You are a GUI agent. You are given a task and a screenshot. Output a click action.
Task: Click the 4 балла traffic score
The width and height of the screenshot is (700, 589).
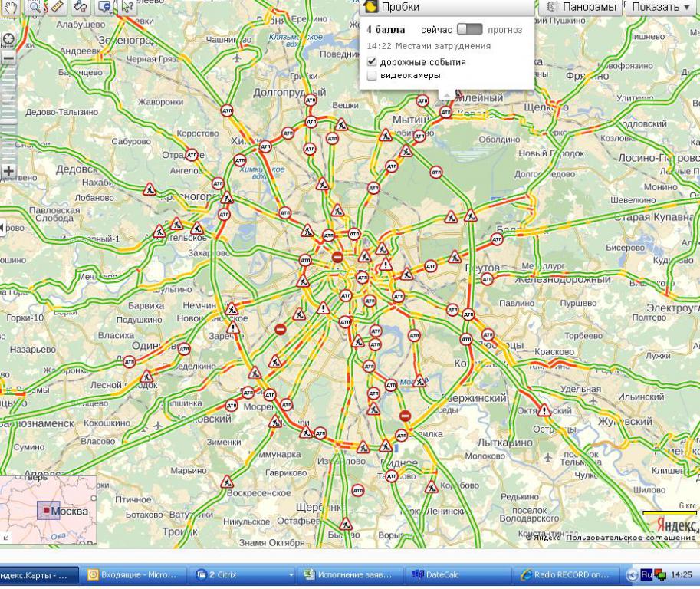click(x=386, y=30)
